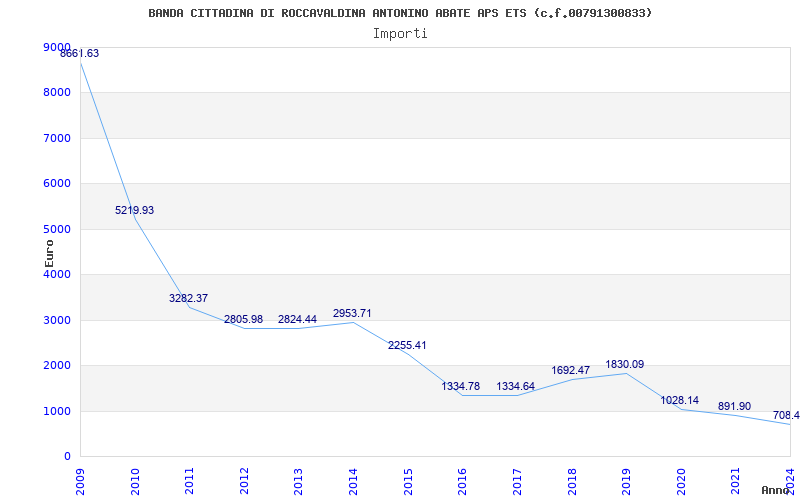Click the 2018 year tick label
The image size is (800, 500).
pyautogui.click(x=571, y=482)
